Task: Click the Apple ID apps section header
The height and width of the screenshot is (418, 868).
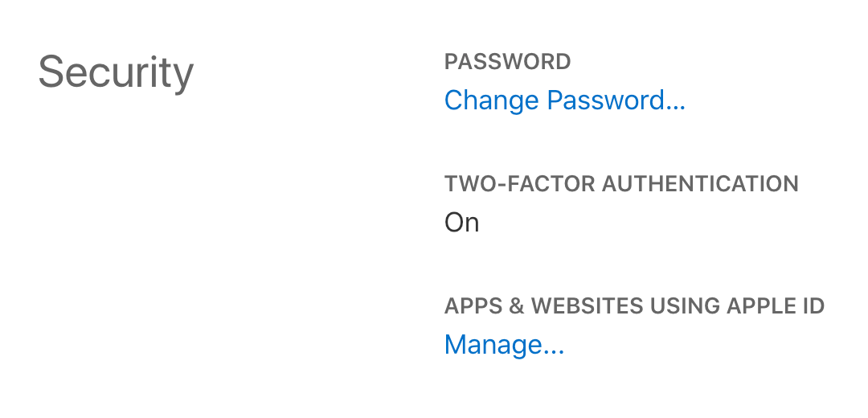Action: [634, 306]
